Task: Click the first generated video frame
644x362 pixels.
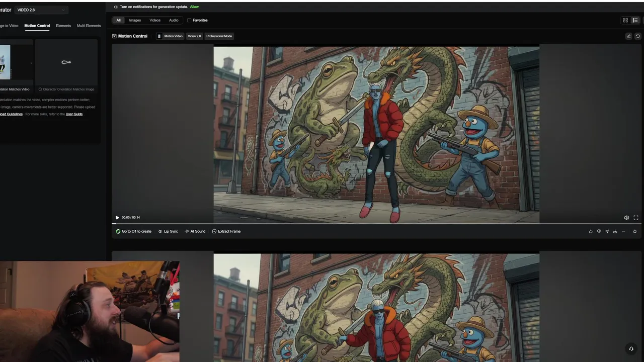Action: (x=376, y=135)
